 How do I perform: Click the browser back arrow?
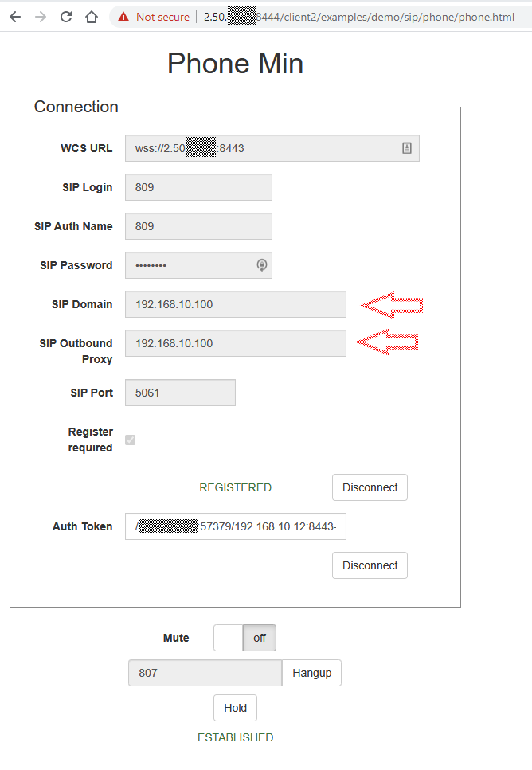[14, 17]
